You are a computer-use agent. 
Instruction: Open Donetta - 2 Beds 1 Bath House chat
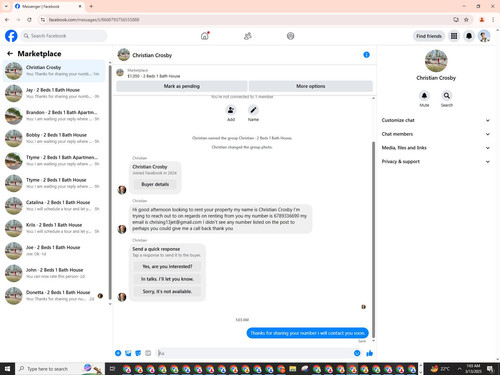click(54, 296)
